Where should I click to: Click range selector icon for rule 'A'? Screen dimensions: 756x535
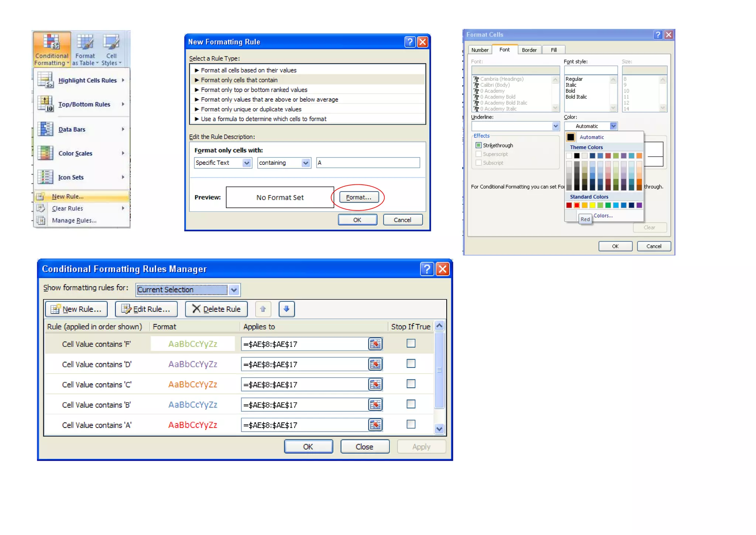tap(375, 425)
